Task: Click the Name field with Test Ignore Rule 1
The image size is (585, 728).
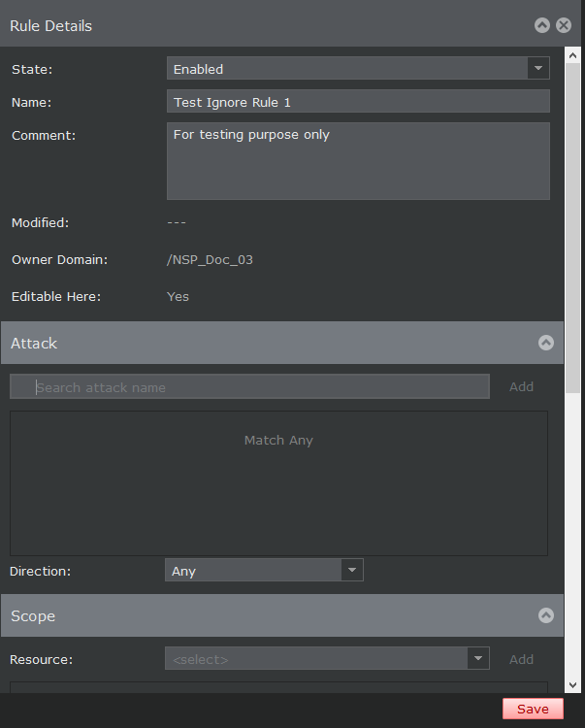Action: pyautogui.click(x=358, y=101)
